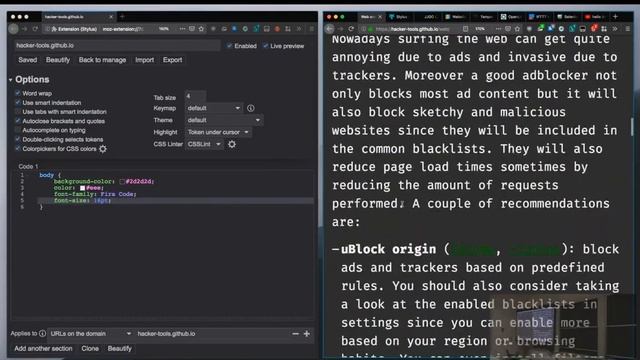
Task: Toggle Word wrap option
Action: (18, 93)
